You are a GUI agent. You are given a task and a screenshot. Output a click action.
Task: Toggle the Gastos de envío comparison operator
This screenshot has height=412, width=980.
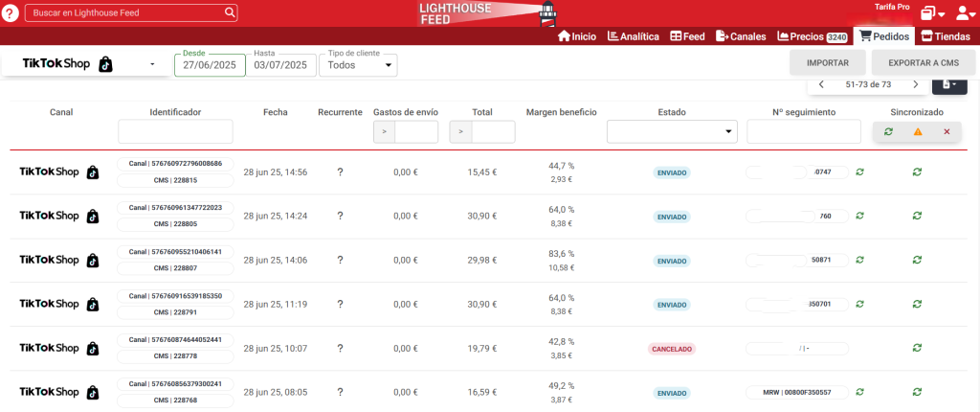385,131
